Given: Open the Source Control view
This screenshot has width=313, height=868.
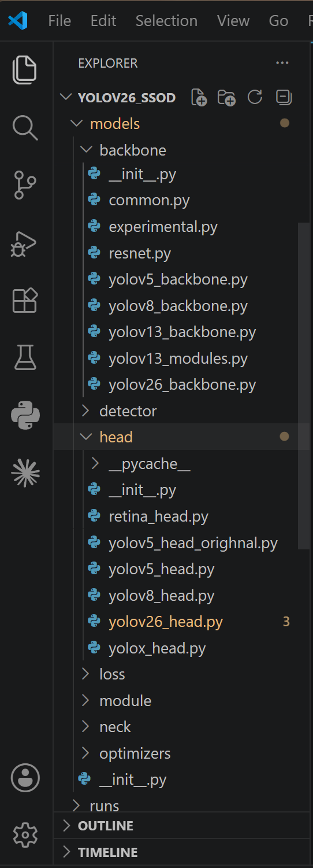Looking at the screenshot, I should pos(25,185).
